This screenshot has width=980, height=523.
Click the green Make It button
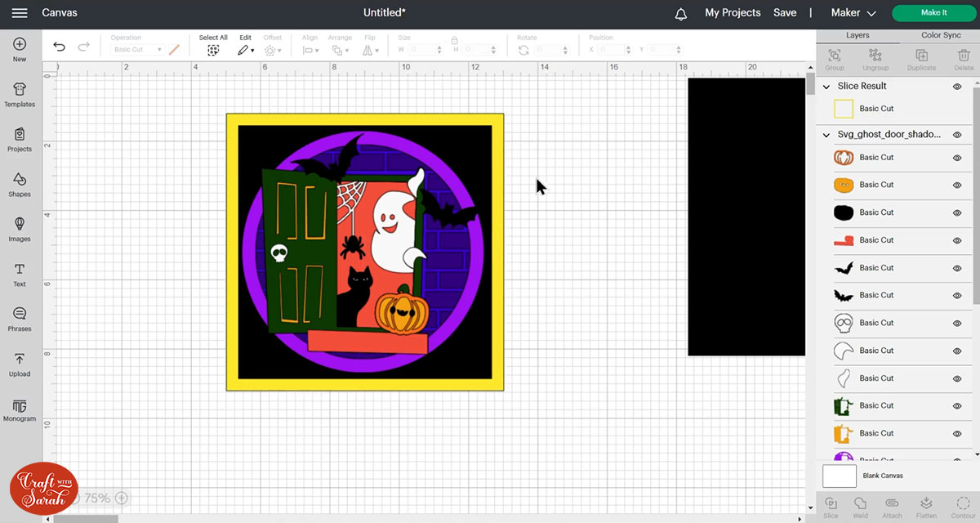(x=933, y=13)
